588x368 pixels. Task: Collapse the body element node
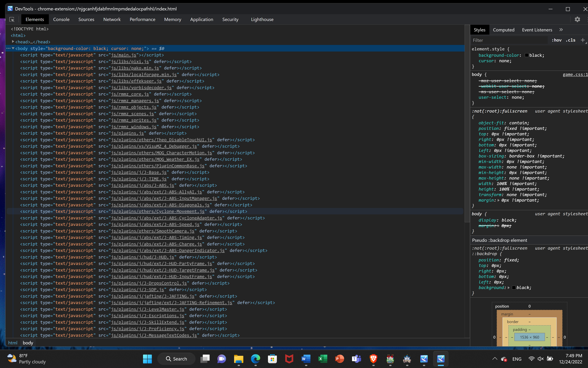point(13,48)
